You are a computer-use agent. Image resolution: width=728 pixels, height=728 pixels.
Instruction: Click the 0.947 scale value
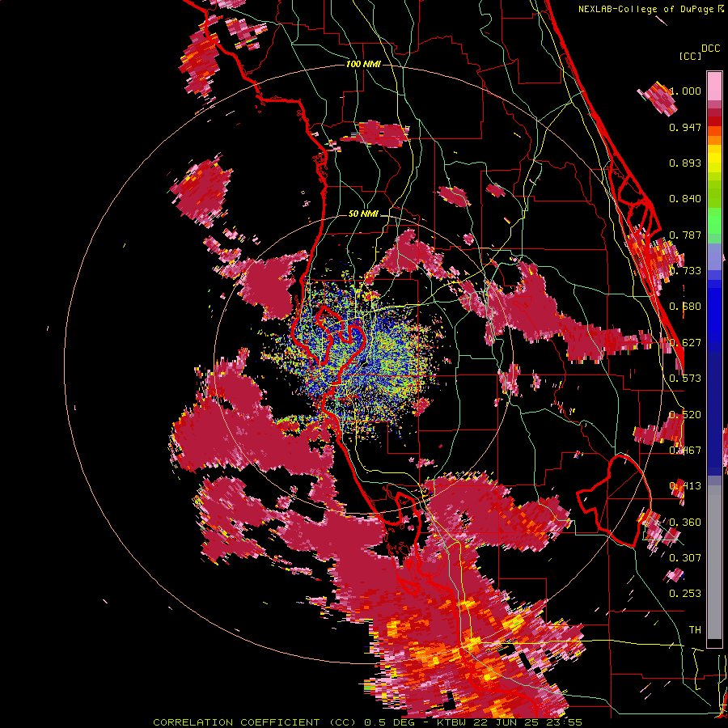click(x=685, y=127)
